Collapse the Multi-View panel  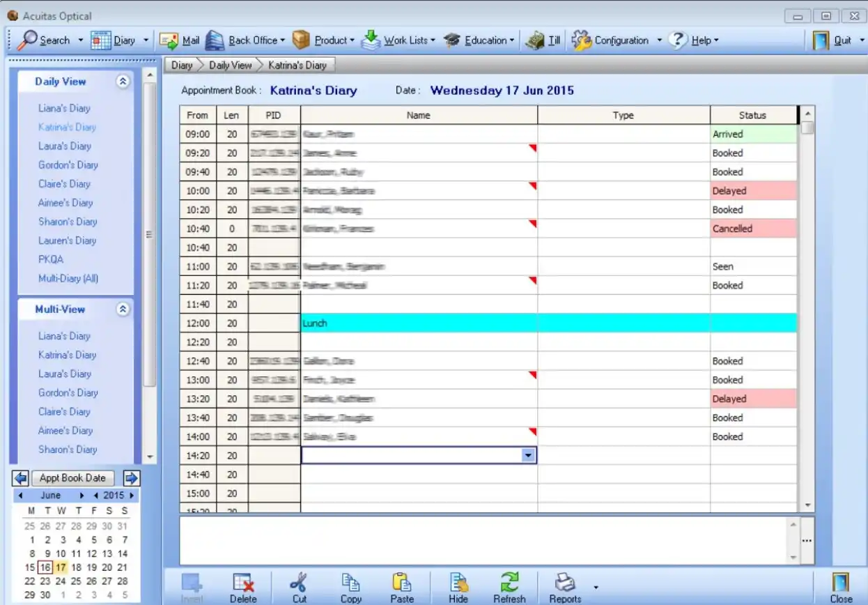pyautogui.click(x=123, y=309)
